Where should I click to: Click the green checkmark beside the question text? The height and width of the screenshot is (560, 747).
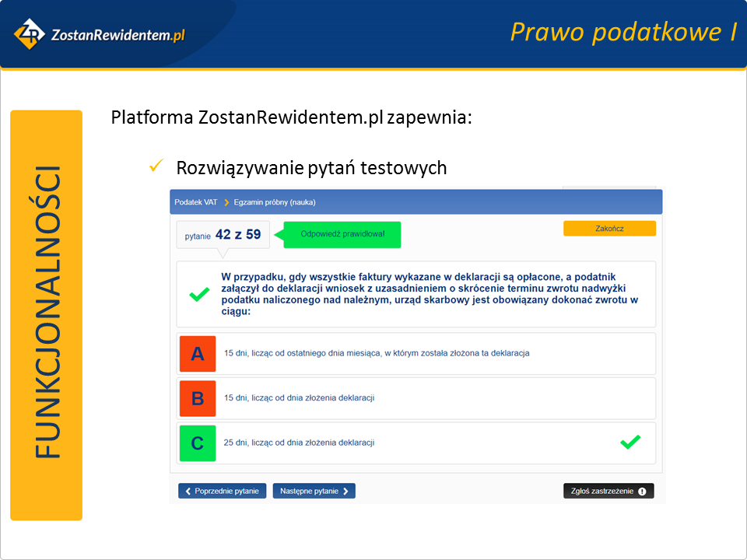point(200,294)
